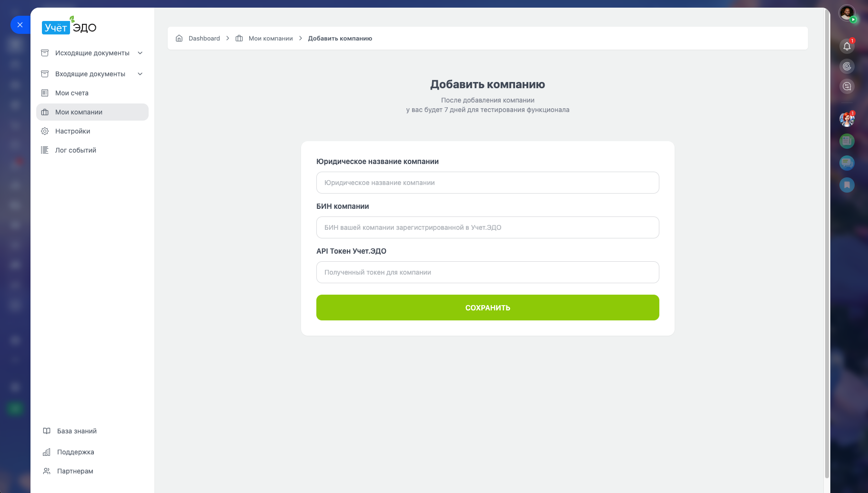The height and width of the screenshot is (493, 868).
Task: Expand the Исходящие документы chevron
Action: pos(140,53)
